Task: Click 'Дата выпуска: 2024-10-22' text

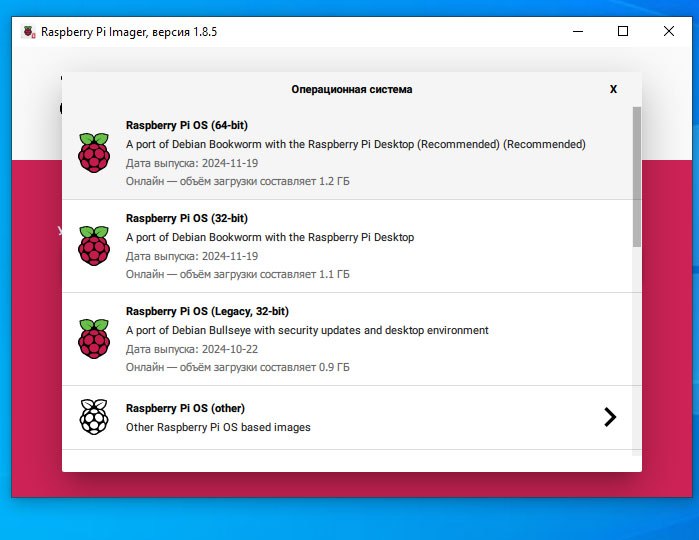Action: (192, 349)
